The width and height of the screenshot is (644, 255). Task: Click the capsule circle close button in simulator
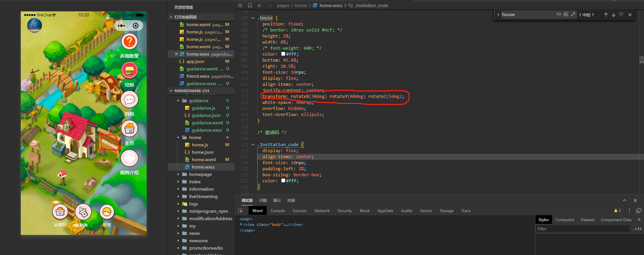[x=136, y=25]
